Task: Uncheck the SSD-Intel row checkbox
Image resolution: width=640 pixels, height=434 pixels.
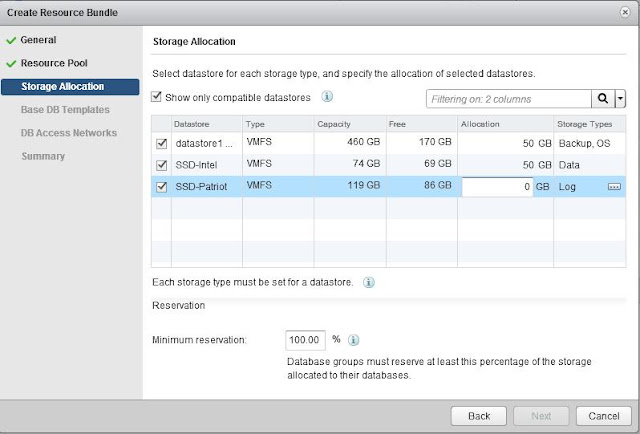Action: (161, 164)
